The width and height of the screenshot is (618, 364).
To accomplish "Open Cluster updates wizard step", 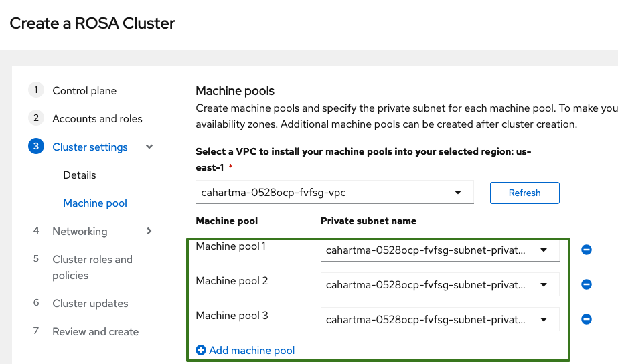I will pyautogui.click(x=90, y=303).
